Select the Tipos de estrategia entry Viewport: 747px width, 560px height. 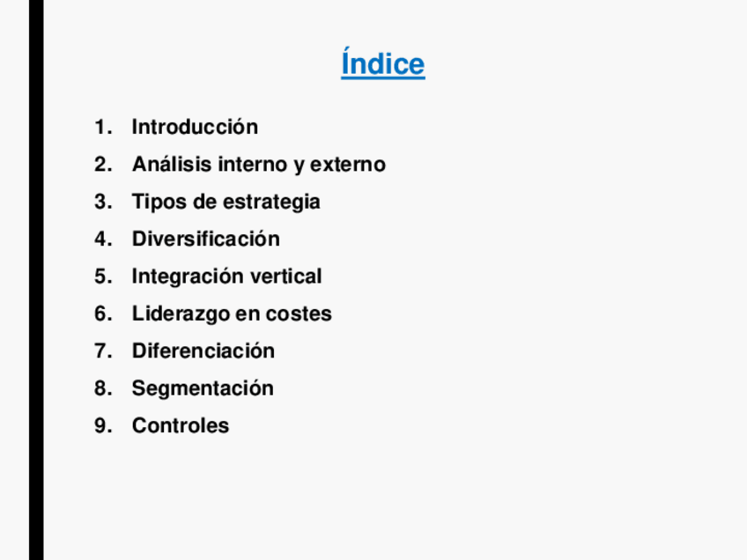click(x=226, y=202)
